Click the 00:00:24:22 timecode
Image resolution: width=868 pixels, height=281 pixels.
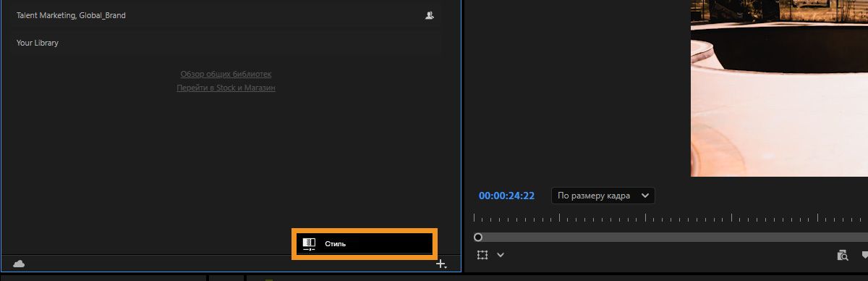pos(506,196)
